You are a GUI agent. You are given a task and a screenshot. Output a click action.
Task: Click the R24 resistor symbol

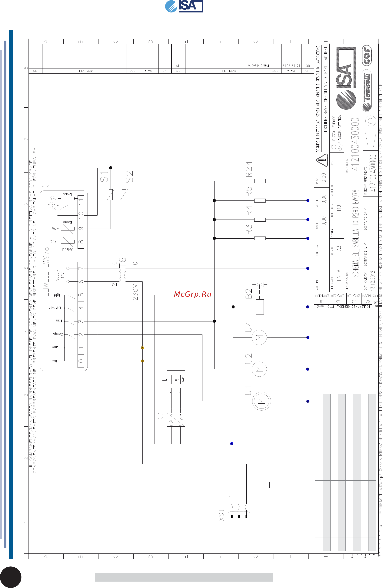(260, 181)
